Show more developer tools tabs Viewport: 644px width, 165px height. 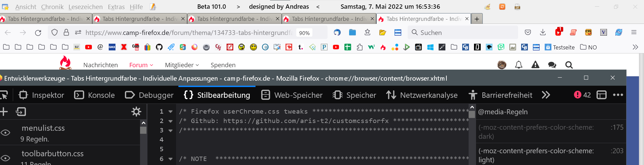[546, 95]
